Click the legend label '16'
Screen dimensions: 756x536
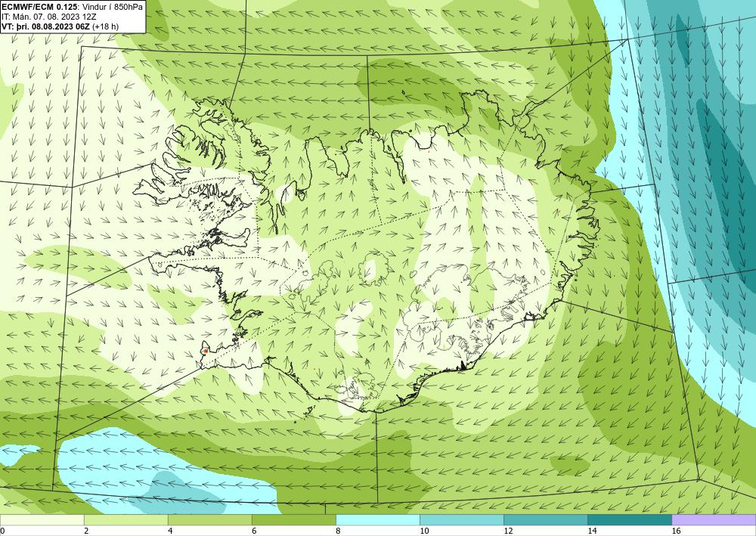[x=676, y=531]
